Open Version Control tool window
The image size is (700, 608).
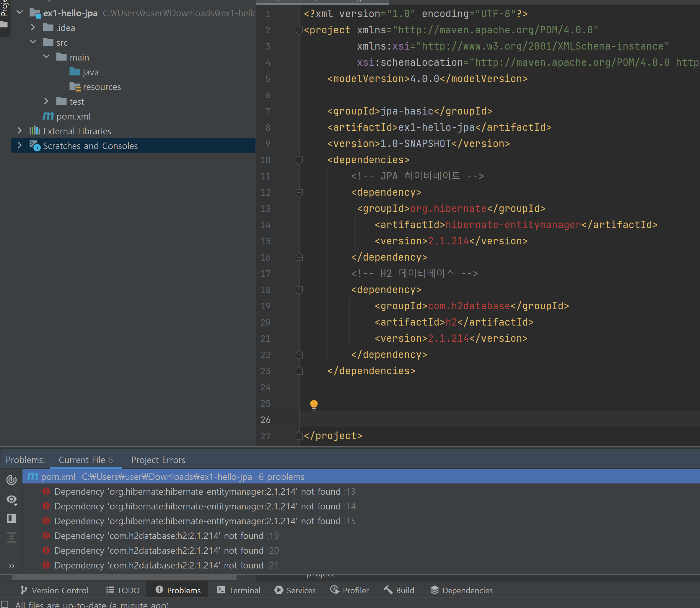54,590
